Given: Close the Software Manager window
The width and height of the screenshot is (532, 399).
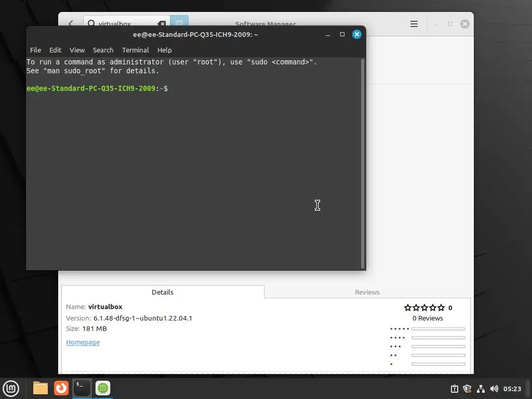Looking at the screenshot, I should (x=465, y=24).
